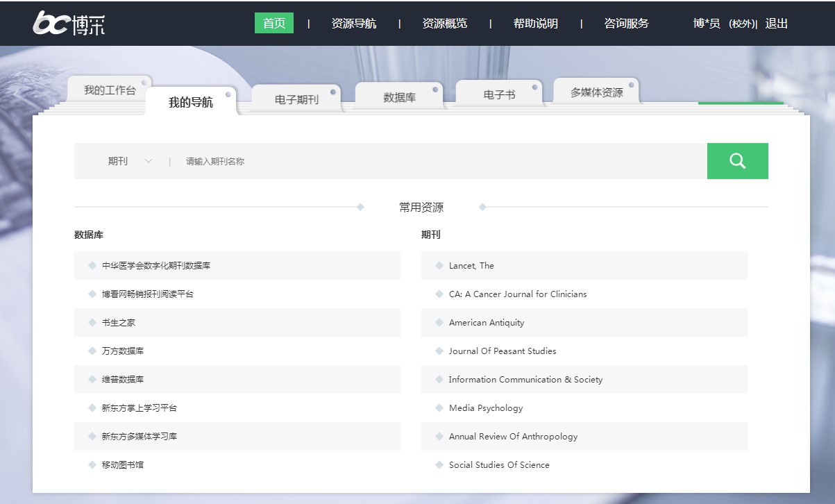This screenshot has height=504, width=835.
Task: Go to 首页 in top navigation
Action: (274, 24)
